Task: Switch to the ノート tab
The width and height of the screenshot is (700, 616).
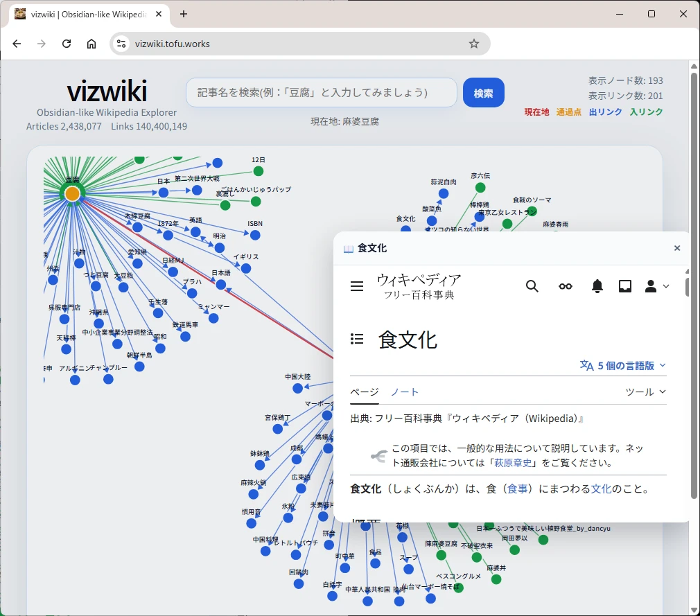Action: (405, 392)
